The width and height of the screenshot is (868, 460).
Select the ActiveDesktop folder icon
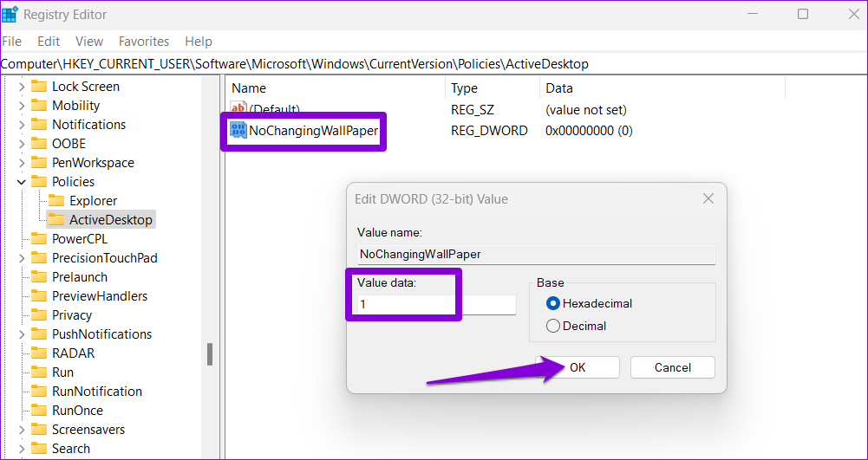point(56,220)
